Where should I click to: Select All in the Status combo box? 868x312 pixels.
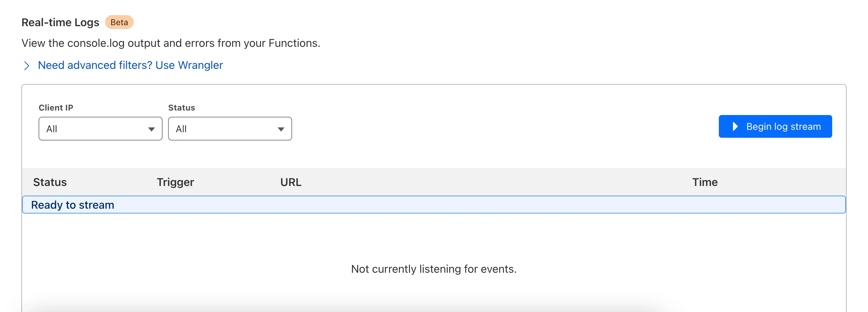[230, 129]
